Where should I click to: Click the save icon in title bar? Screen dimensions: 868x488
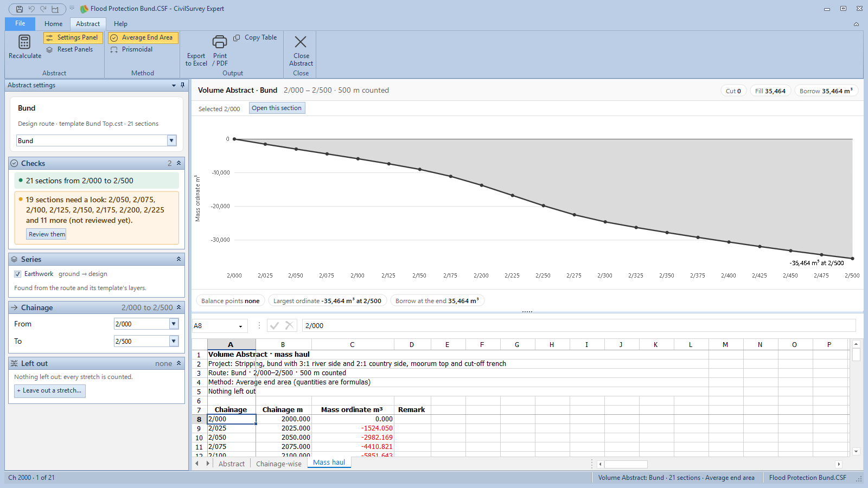coord(20,9)
